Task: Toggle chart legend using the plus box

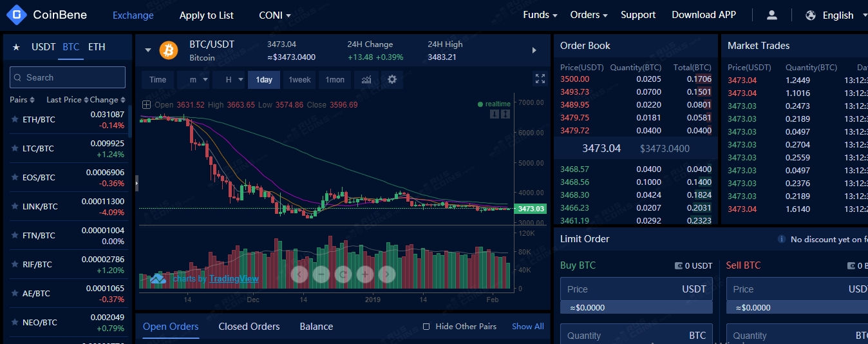Action: [x=146, y=104]
